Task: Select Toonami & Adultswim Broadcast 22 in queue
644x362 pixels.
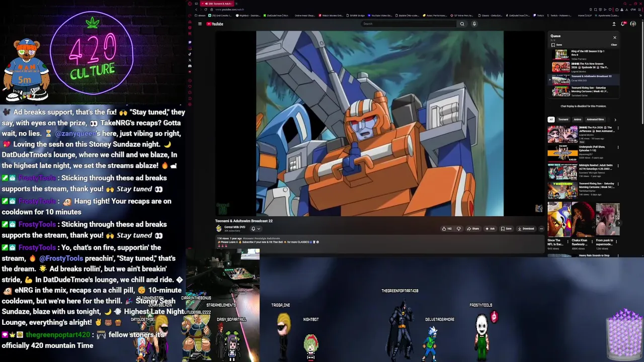Action: click(584, 79)
